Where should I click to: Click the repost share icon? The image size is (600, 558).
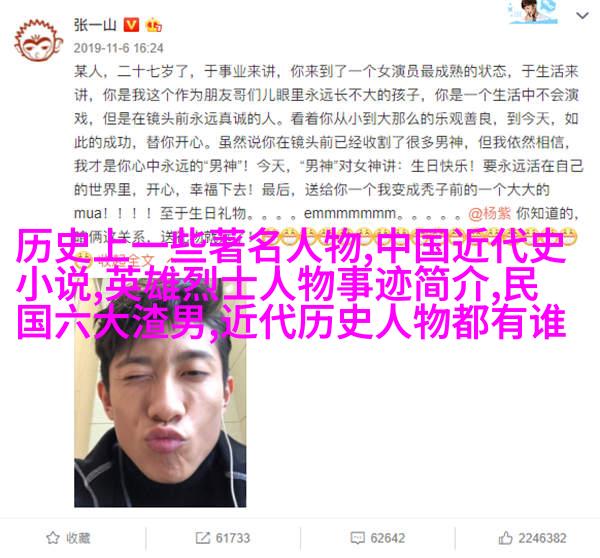point(202,538)
